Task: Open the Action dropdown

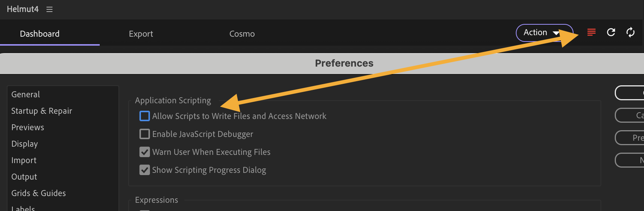Action: (x=544, y=33)
